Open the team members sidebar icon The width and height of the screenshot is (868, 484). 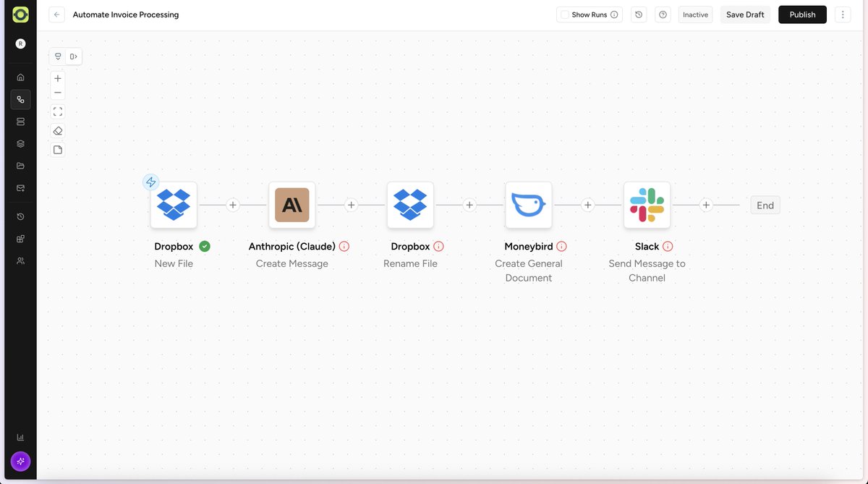coord(20,260)
